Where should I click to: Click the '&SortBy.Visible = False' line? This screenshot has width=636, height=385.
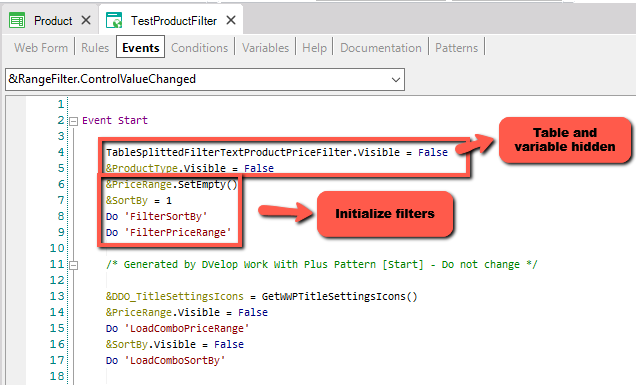pos(175,344)
